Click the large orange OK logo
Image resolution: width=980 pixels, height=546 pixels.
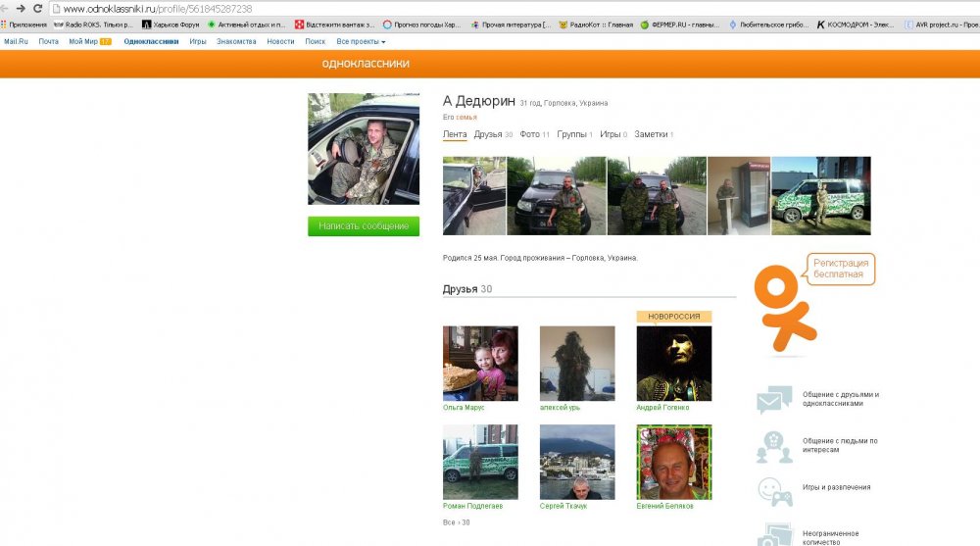(x=784, y=308)
